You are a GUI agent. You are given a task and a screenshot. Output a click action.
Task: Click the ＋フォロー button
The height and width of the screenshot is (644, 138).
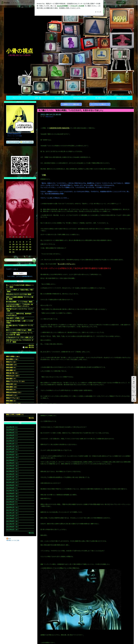(20, 273)
